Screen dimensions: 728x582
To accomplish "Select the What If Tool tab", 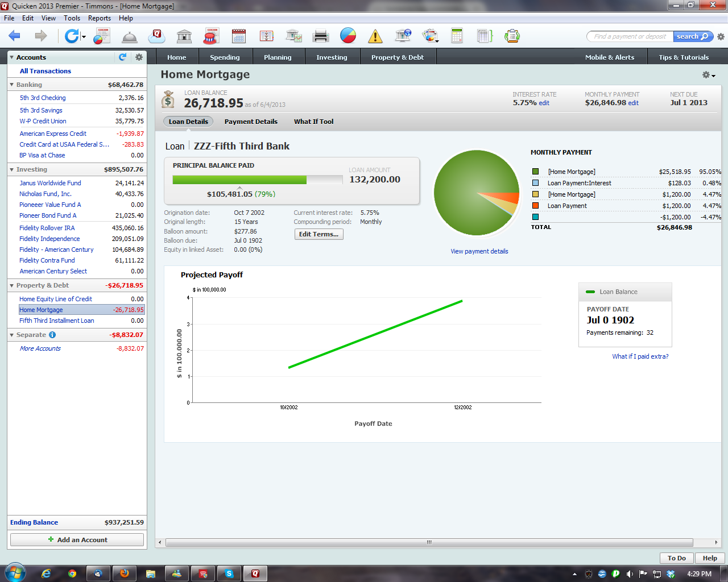I will tap(313, 122).
